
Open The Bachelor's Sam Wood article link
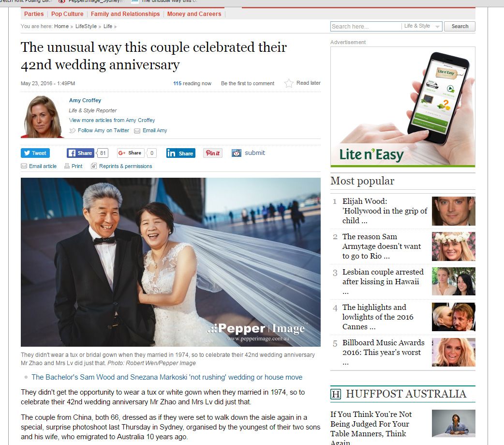tap(167, 377)
